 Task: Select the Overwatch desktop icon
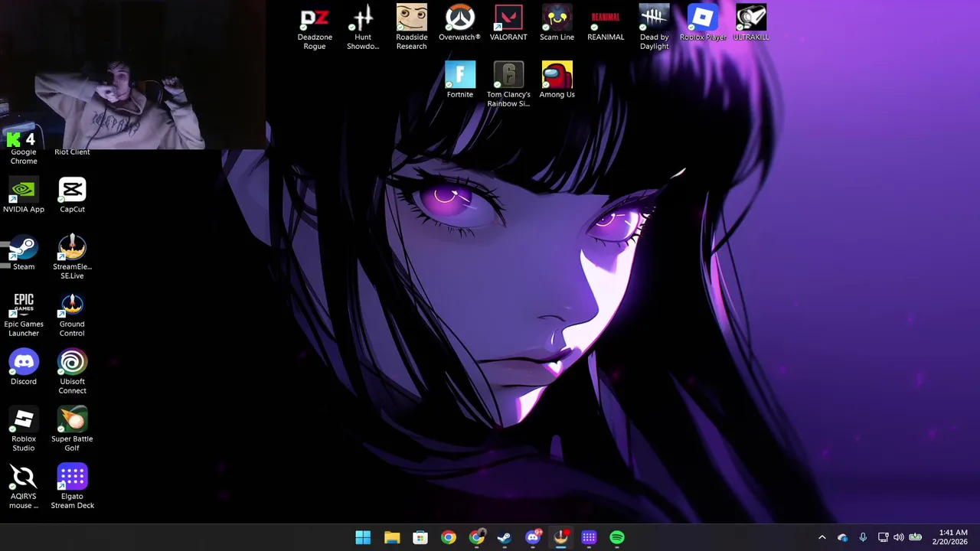(459, 23)
